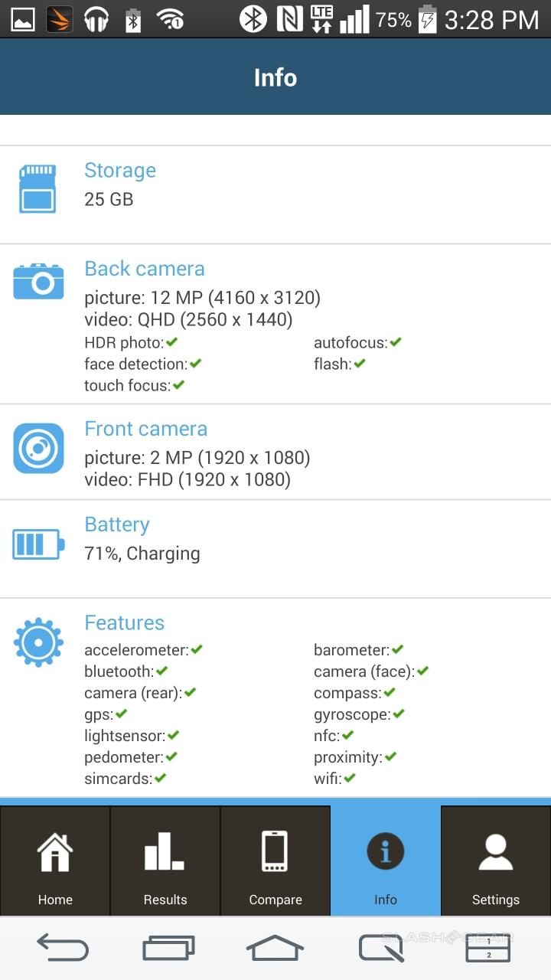The width and height of the screenshot is (551, 980).
Task: Tap the Front camera lens icon
Action: pyautogui.click(x=38, y=448)
